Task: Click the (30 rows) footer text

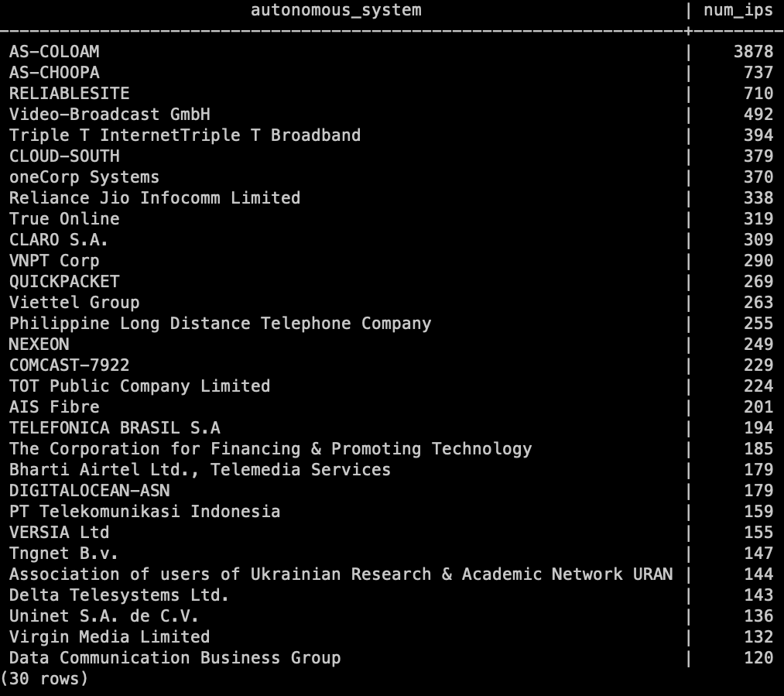Action: pyautogui.click(x=44, y=679)
